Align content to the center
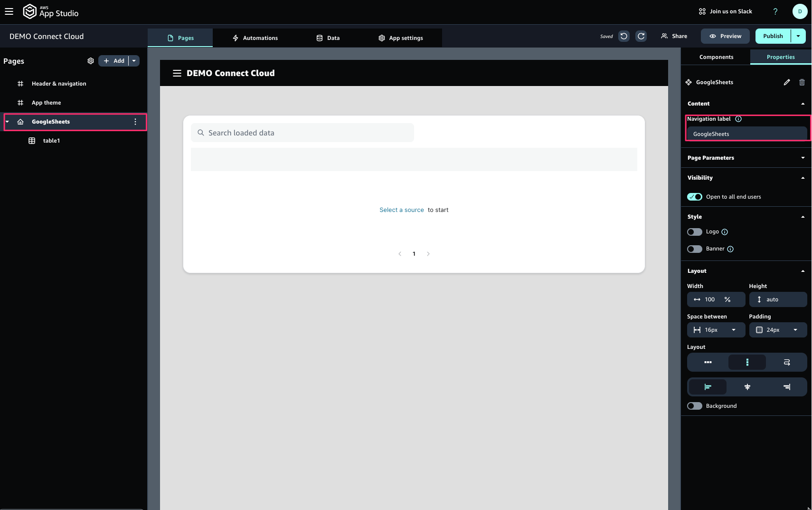The height and width of the screenshot is (510, 812). pos(747,387)
